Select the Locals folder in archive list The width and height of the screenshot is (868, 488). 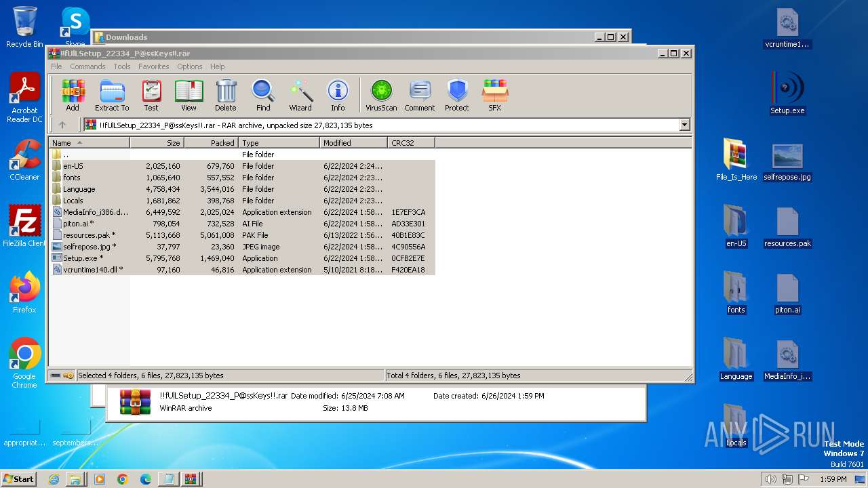tap(242, 201)
